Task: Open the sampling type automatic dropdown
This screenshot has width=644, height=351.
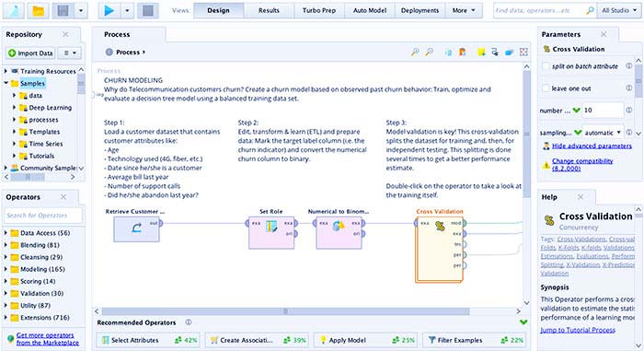Action: tap(603, 133)
